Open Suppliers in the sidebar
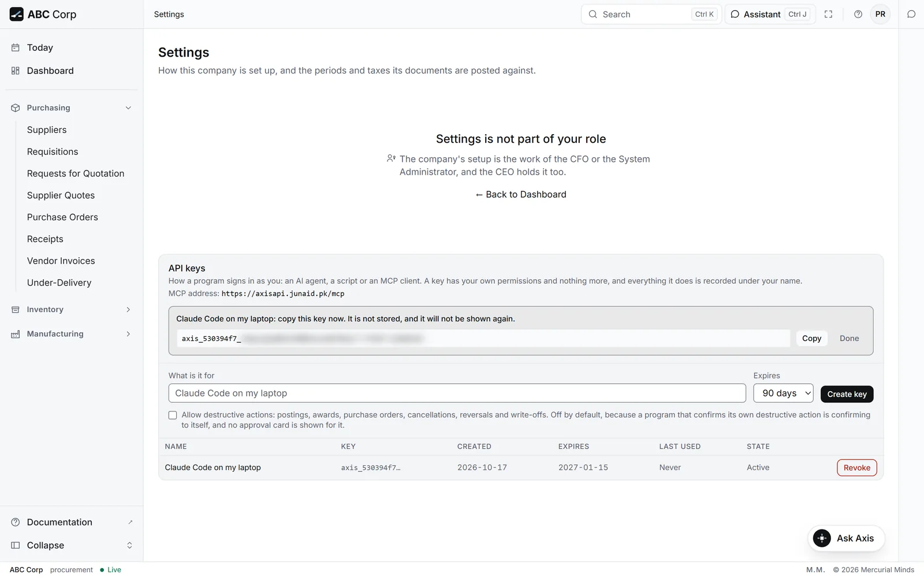The image size is (924, 578). coord(47,130)
